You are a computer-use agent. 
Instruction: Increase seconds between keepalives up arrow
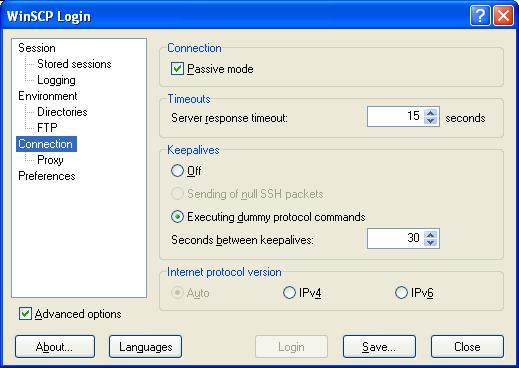click(x=431, y=235)
